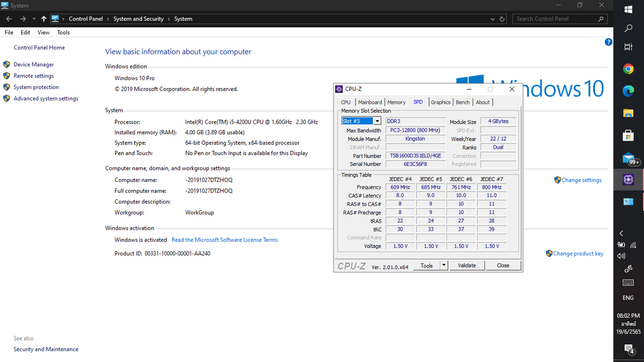Switch to the Memory tab
644x362 pixels.
[x=396, y=102]
